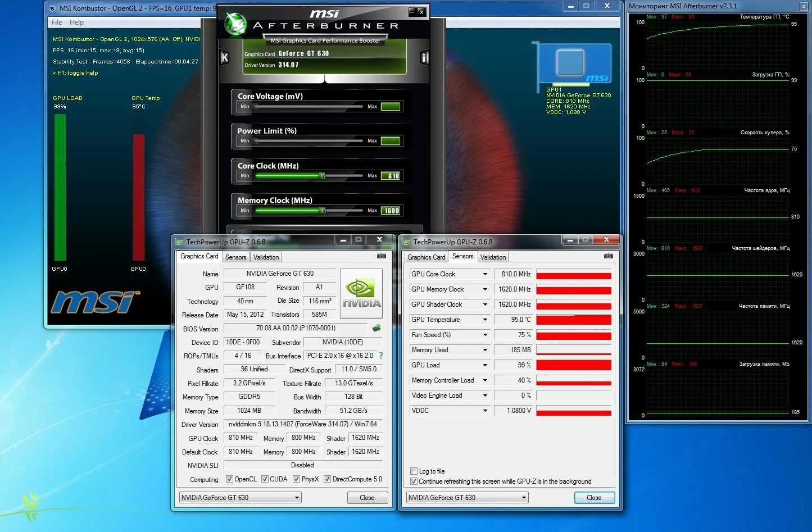This screenshot has height=532, width=812.
Task: Open Fan Speed (%) sensor dropdown
Action: coord(485,335)
